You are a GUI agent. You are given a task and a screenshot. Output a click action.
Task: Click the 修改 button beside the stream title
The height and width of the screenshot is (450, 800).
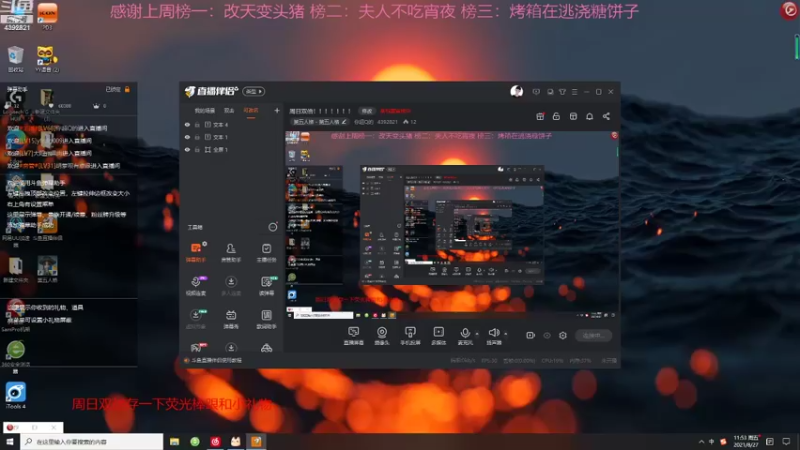click(x=367, y=111)
